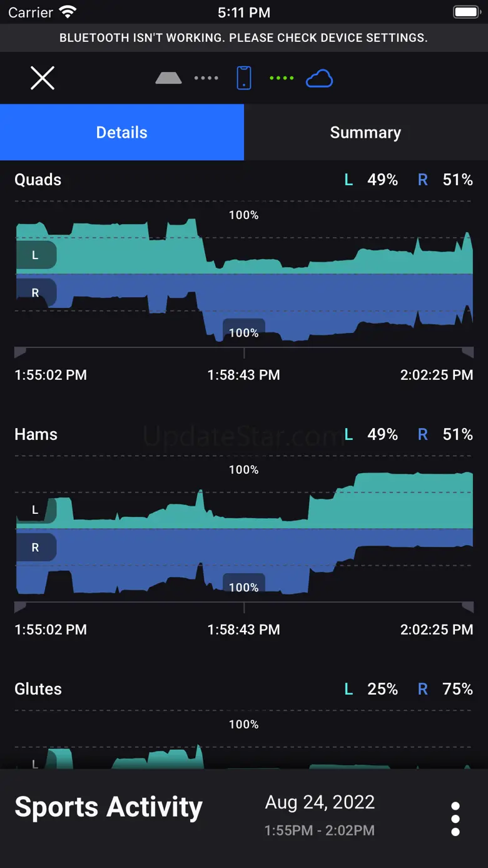This screenshot has height=868, width=488.
Task: Tap the Glutes section heading
Action: click(38, 689)
